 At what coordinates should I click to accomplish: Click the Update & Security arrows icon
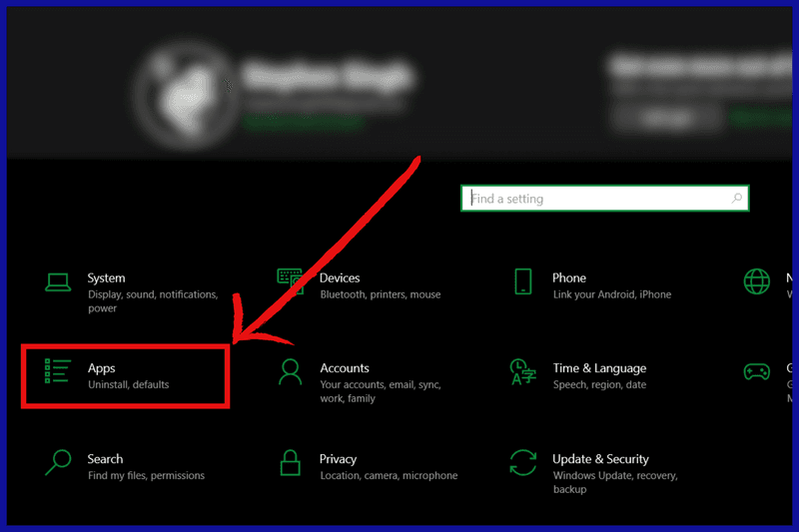(522, 462)
